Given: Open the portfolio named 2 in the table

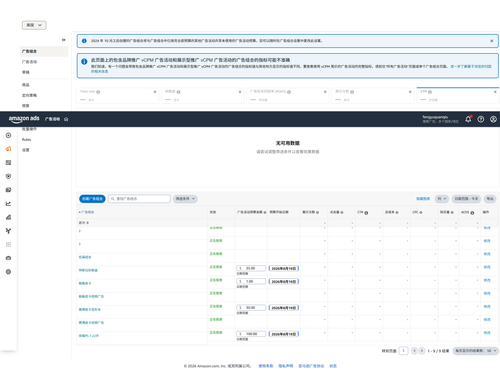Looking at the screenshot, I should pyautogui.click(x=80, y=231).
